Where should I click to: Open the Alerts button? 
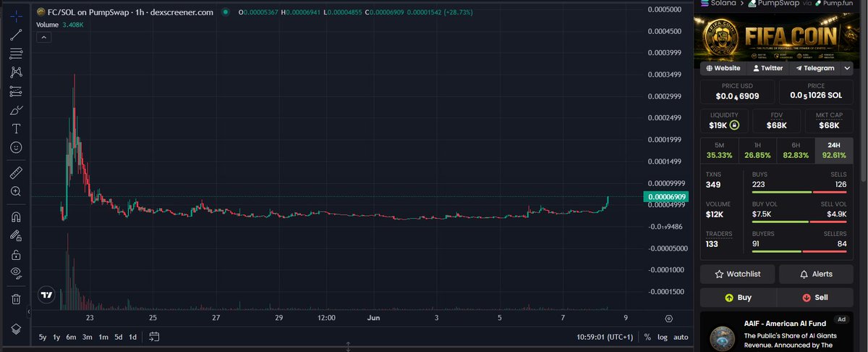(x=815, y=274)
